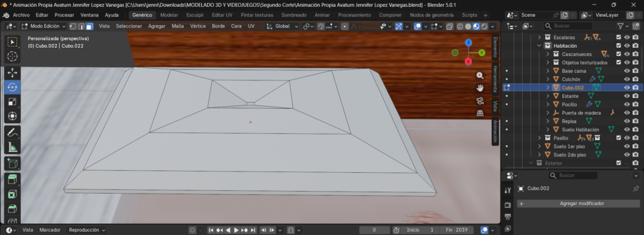644x235 pixels.
Task: Switch to solid shading
Action: [x=468, y=26]
